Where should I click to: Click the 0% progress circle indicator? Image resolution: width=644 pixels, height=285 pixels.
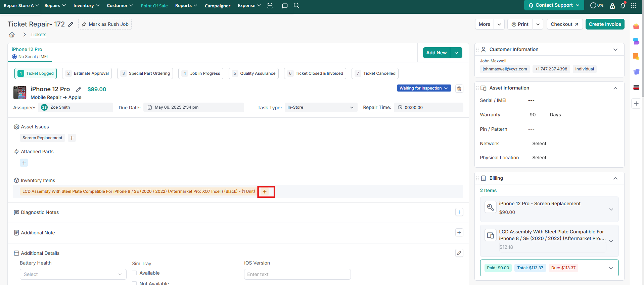tap(597, 5)
